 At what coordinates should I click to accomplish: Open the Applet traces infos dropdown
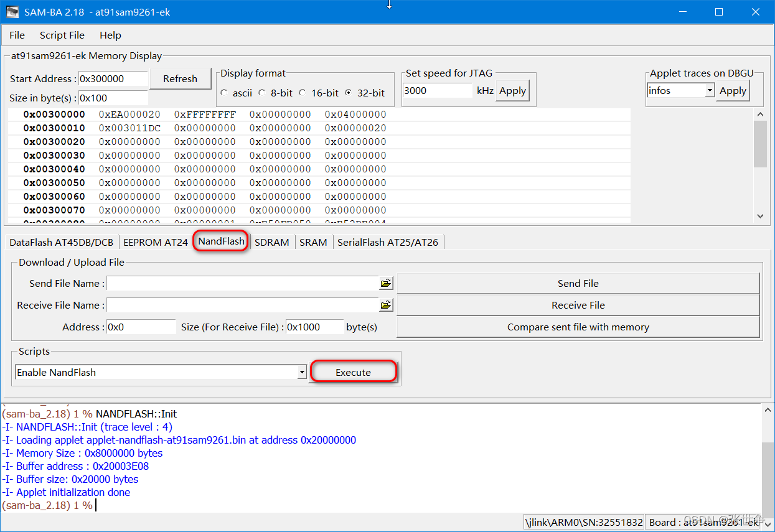[x=710, y=91]
